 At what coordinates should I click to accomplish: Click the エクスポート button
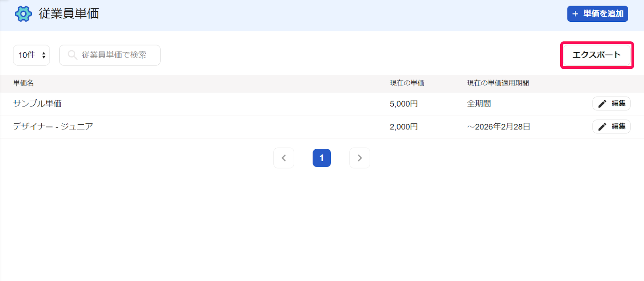(x=597, y=55)
